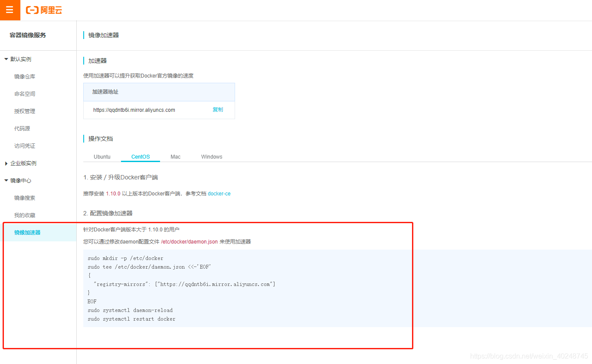Switch to the Windows tab
Image resolution: width=592 pixels, height=364 pixels.
[212, 157]
